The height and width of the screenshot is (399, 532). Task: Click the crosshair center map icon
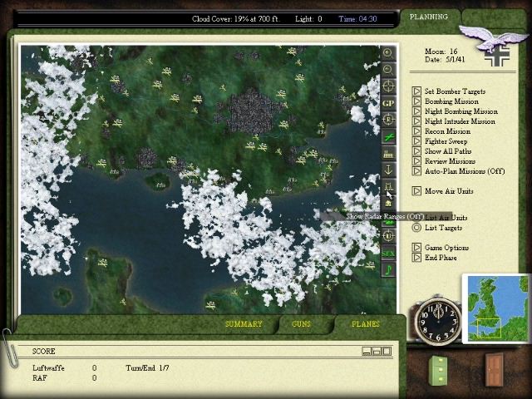coord(388,86)
